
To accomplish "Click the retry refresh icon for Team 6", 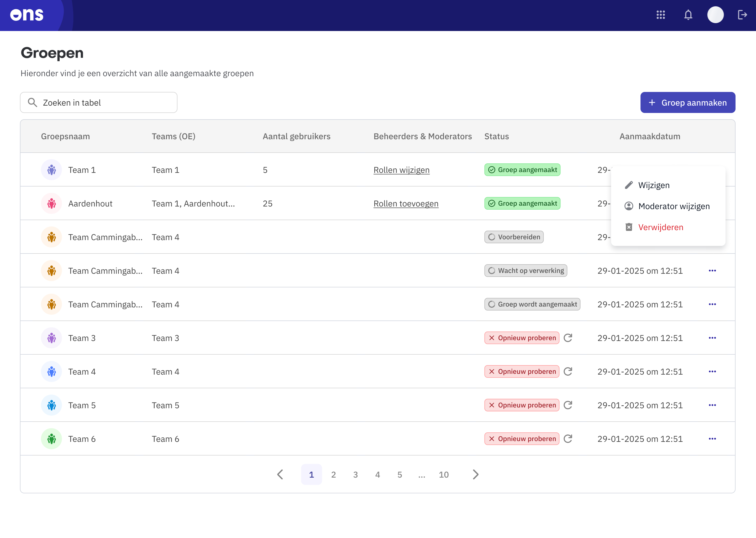I will click(568, 439).
